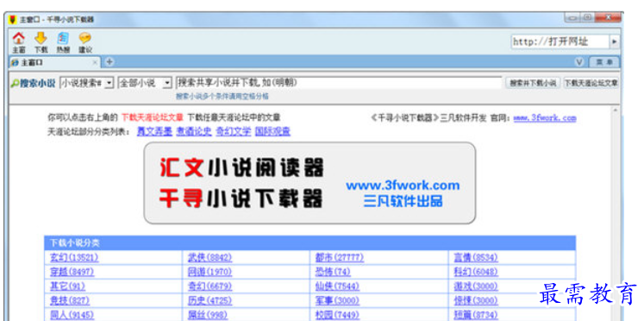Open the 都市(27777) category

(x=340, y=258)
